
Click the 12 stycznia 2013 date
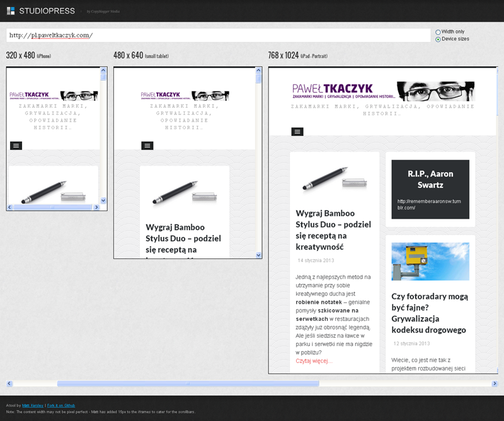(411, 343)
